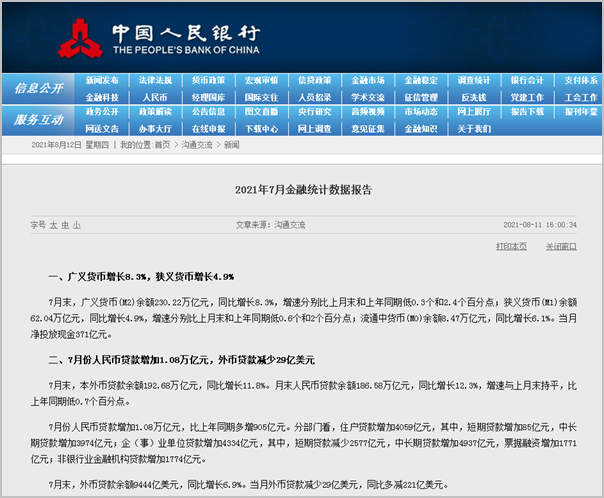Go to the 公告信息 page
This screenshot has height=498, width=604.
pos(207,112)
